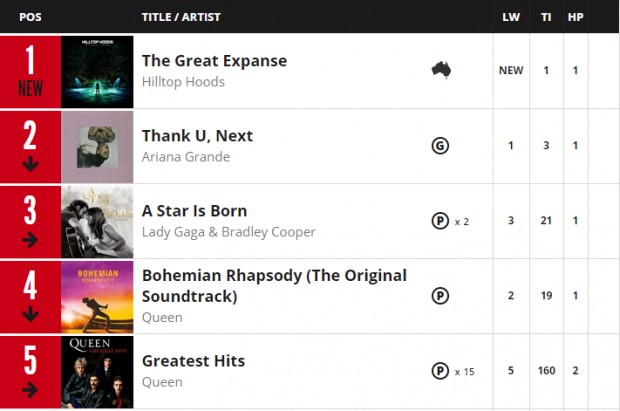Click the down arrow under position 2

click(x=30, y=164)
